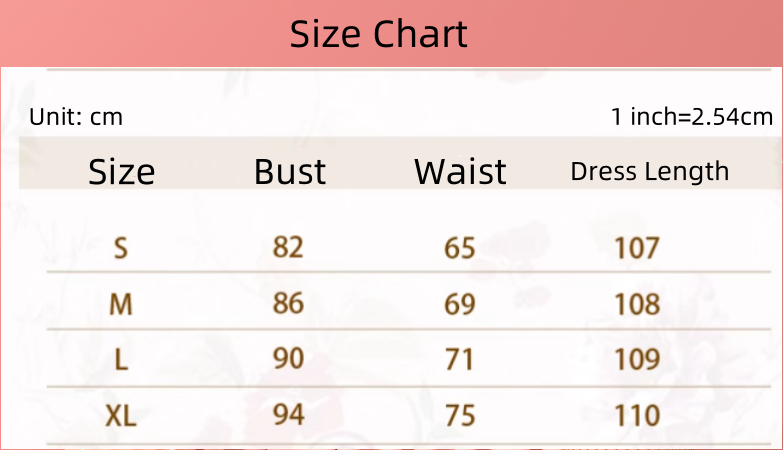The image size is (783, 450).
Task: Select waist value 71
Action: click(460, 359)
